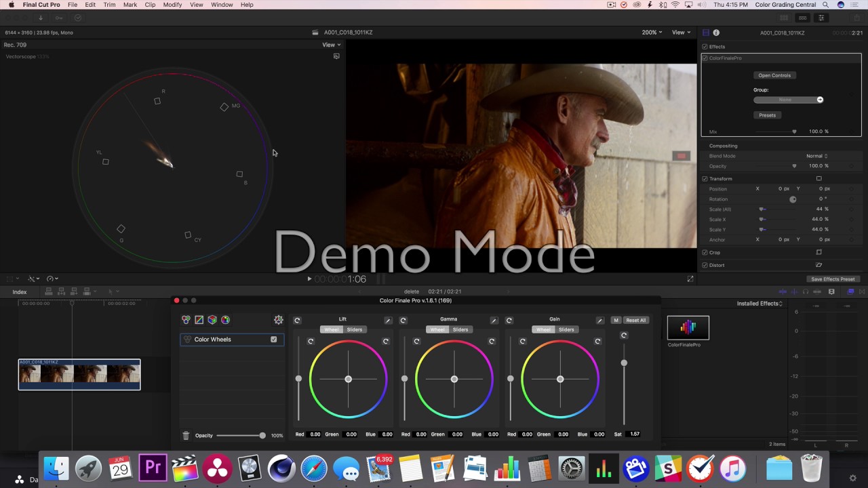Open DaVinci Resolve from the dock
This screenshot has width=868, height=488.
217,468
